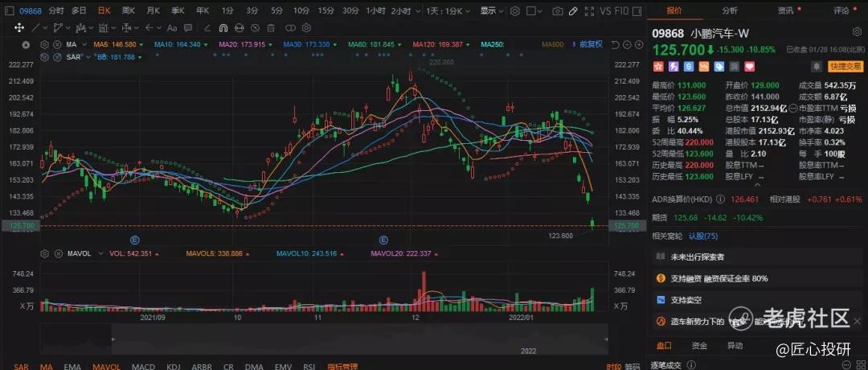868x370 pixels.
Task: Select the comment bubble annotation tool
Action: [188, 27]
